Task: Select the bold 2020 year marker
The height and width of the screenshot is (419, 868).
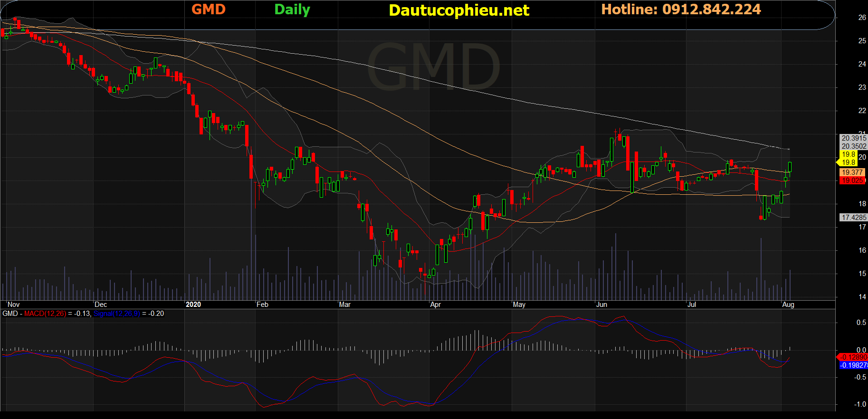Action: click(x=193, y=305)
